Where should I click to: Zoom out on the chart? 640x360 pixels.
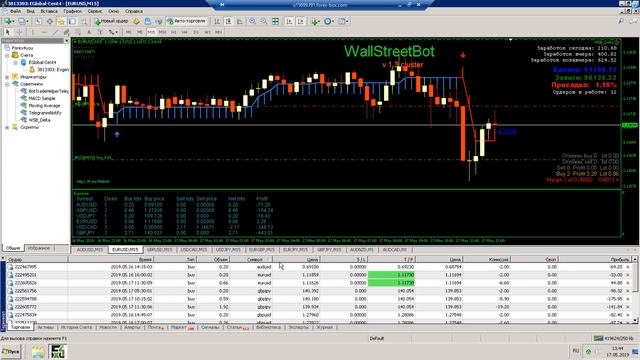[x=264, y=21]
